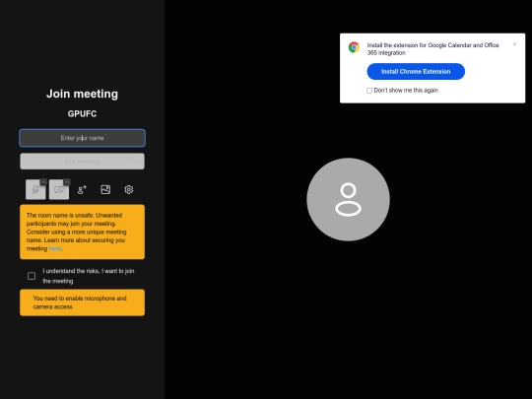Expand the Join meeting options chevron
The image size is (532, 399).
(x=137, y=162)
